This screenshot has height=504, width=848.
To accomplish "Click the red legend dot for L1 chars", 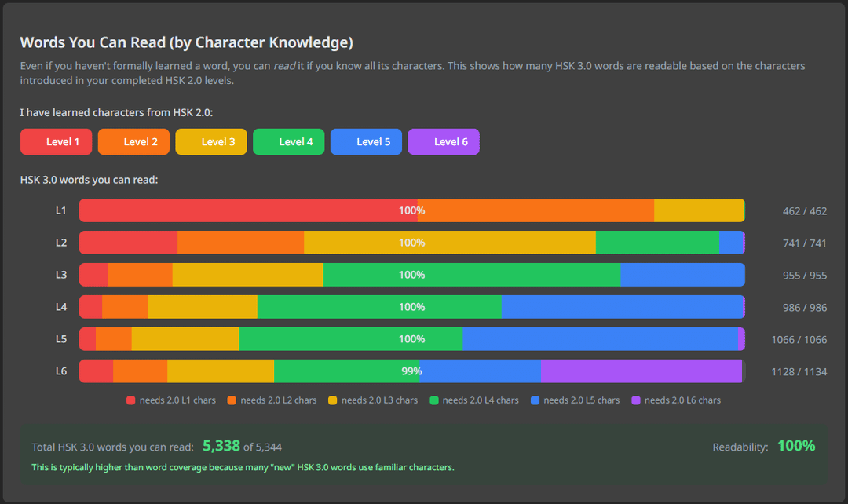I will point(131,400).
